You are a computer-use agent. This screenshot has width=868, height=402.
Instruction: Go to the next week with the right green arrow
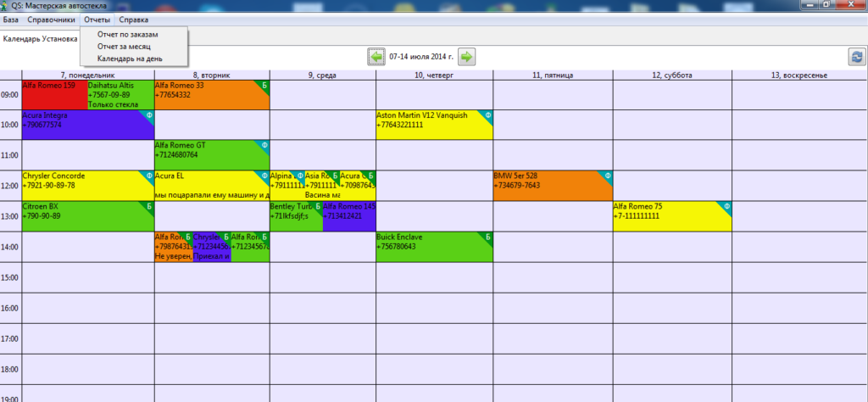(467, 57)
